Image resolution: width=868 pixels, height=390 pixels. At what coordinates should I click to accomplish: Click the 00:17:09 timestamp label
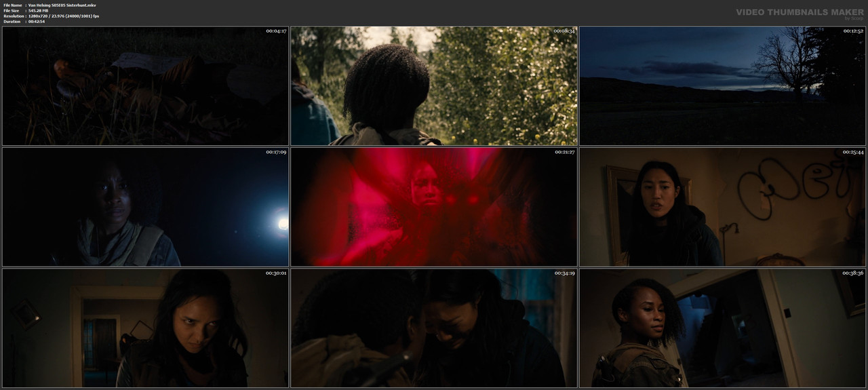click(276, 152)
